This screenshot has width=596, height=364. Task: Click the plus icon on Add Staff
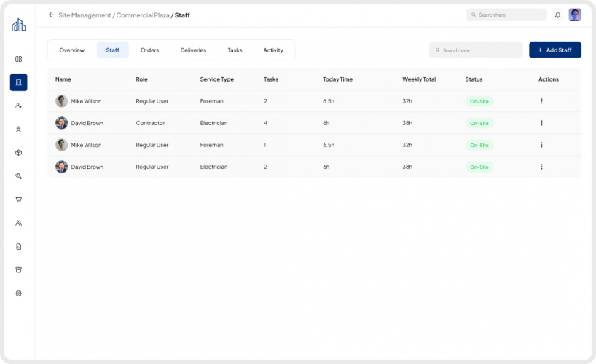[540, 50]
